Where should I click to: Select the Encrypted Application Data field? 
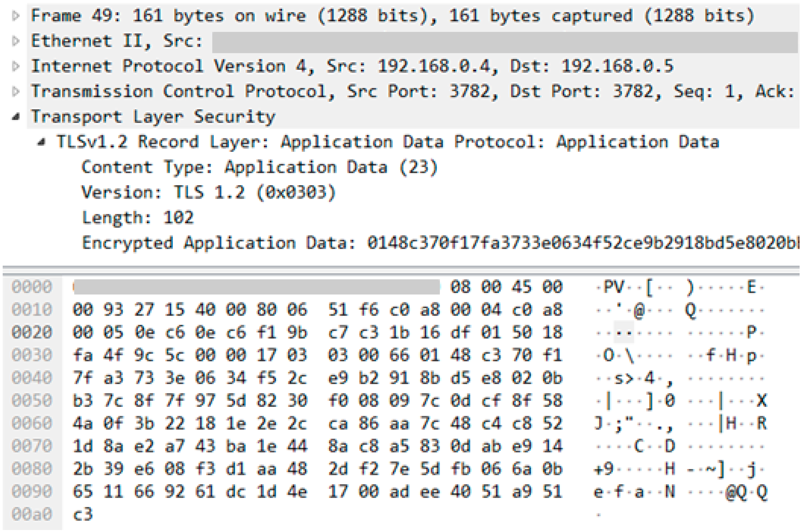pyautogui.click(x=407, y=243)
